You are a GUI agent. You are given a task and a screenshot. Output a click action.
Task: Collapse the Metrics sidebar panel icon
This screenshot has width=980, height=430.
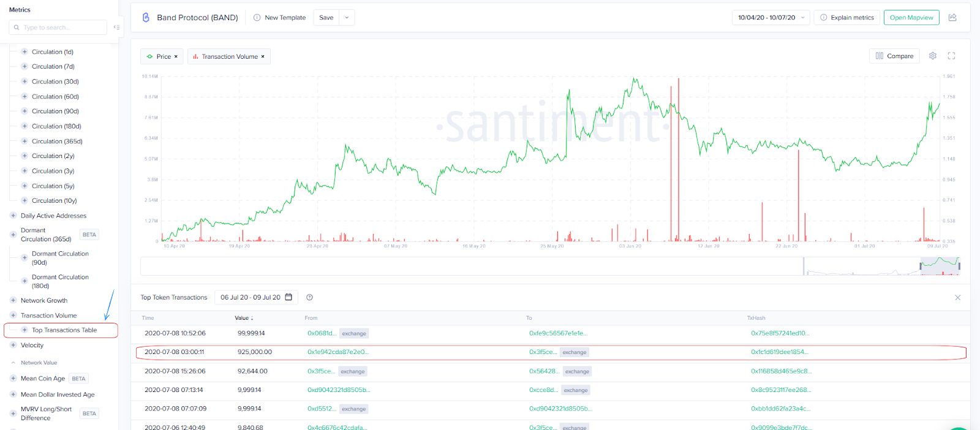(x=116, y=27)
